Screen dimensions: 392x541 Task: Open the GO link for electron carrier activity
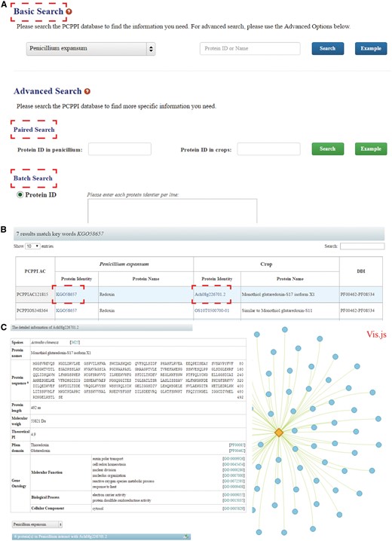(234, 495)
